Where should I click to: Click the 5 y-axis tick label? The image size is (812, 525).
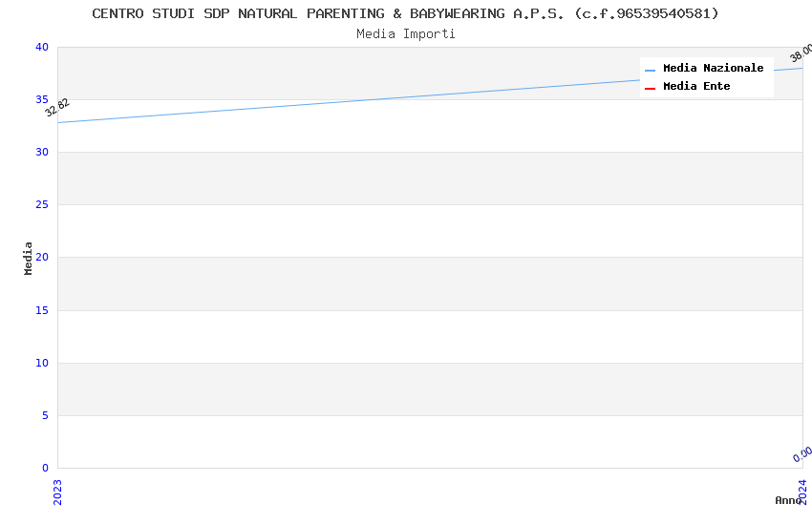[x=44, y=415]
